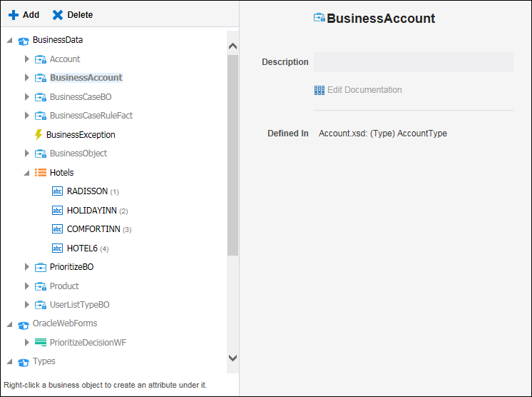The width and height of the screenshot is (532, 397).
Task: Click the Product business object icon
Action: [x=41, y=286]
